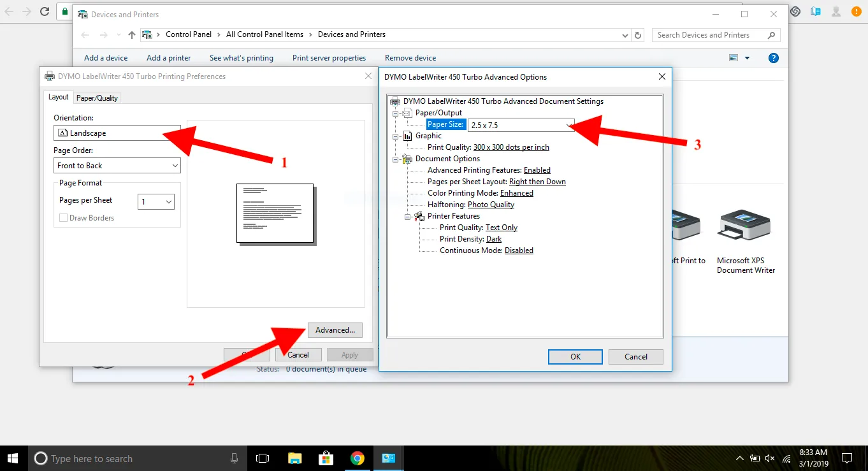Click the Print Quality Text Only value

pyautogui.click(x=502, y=228)
